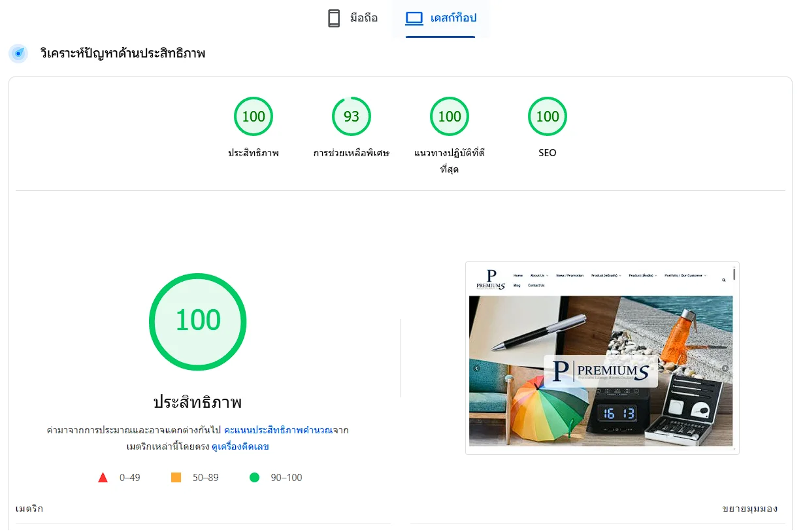Viewport: 805px width, 532px height.
Task: Open the คะแนนประสิทธิภาพคำนวณ link
Action: 277,431
